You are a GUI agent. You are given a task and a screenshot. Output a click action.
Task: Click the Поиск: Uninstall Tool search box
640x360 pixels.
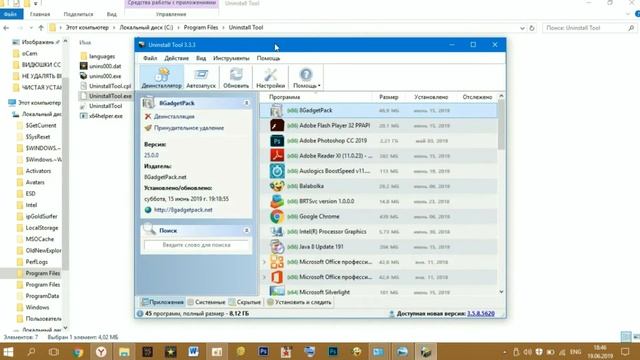coord(590,28)
